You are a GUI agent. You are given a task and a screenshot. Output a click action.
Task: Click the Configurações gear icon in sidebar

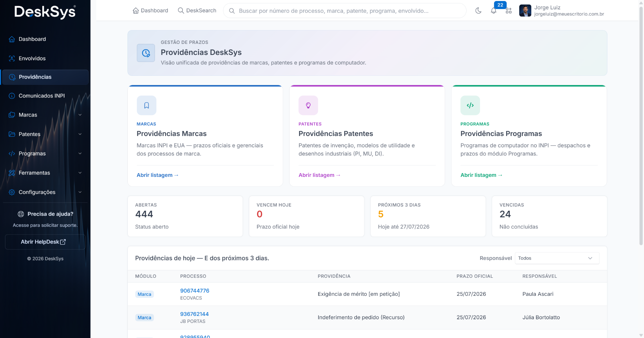coord(12,192)
